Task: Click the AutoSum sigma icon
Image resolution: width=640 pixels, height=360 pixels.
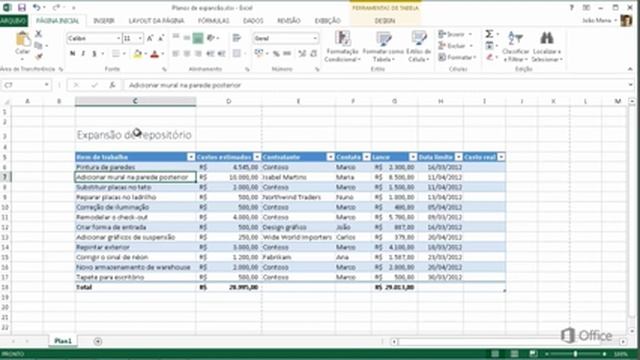Action: 489,34
